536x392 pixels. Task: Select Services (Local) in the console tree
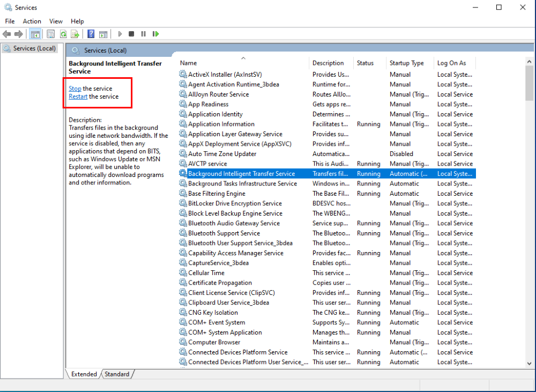click(34, 48)
